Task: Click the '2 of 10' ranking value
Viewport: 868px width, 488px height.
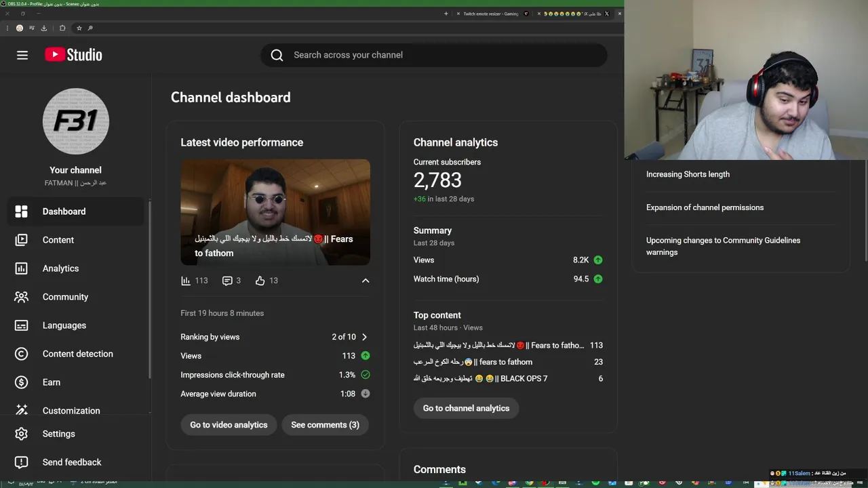Action: (x=344, y=337)
